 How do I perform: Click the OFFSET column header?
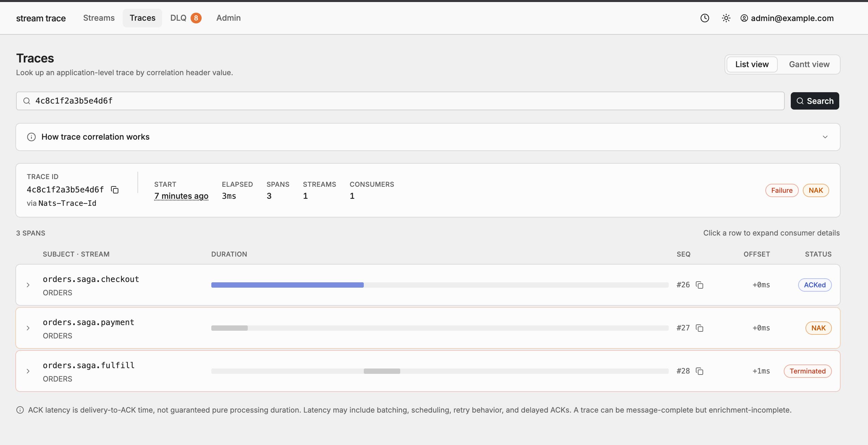click(x=757, y=255)
